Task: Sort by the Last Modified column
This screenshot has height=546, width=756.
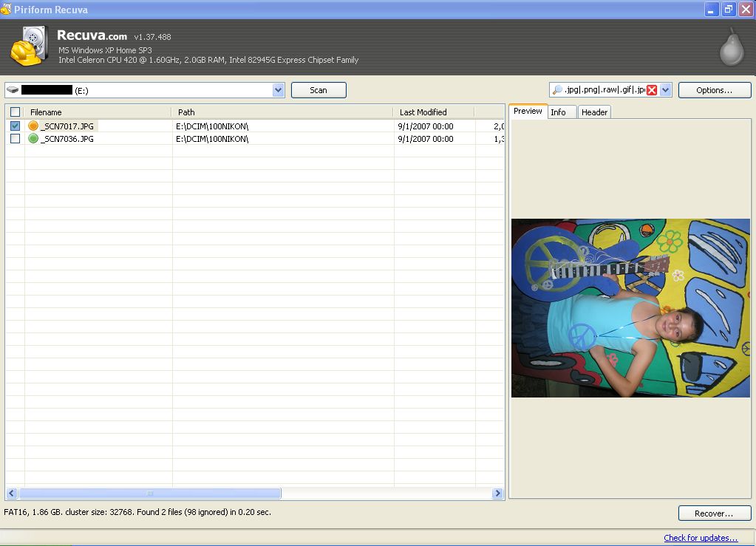Action: [x=434, y=112]
